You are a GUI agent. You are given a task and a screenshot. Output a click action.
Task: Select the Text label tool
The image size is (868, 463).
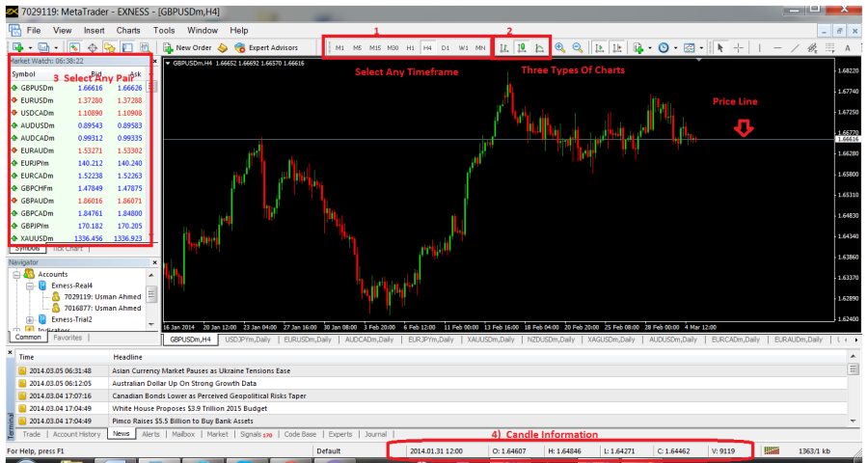click(x=848, y=48)
